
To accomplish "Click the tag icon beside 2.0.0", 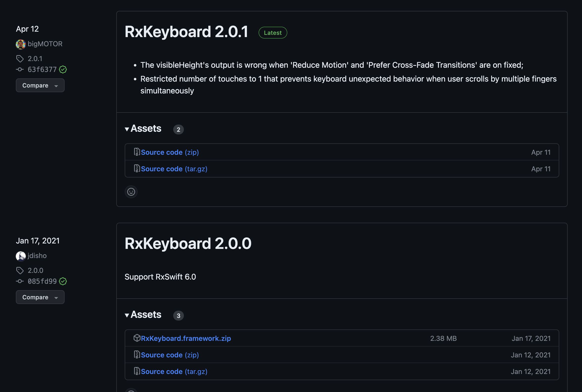I will click(20, 270).
